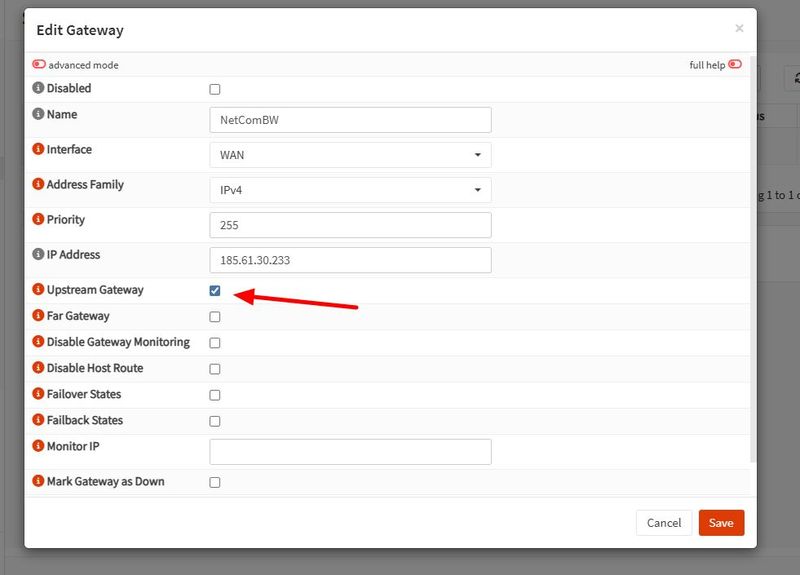Toggle the full help switch
800x575 pixels.
point(735,64)
